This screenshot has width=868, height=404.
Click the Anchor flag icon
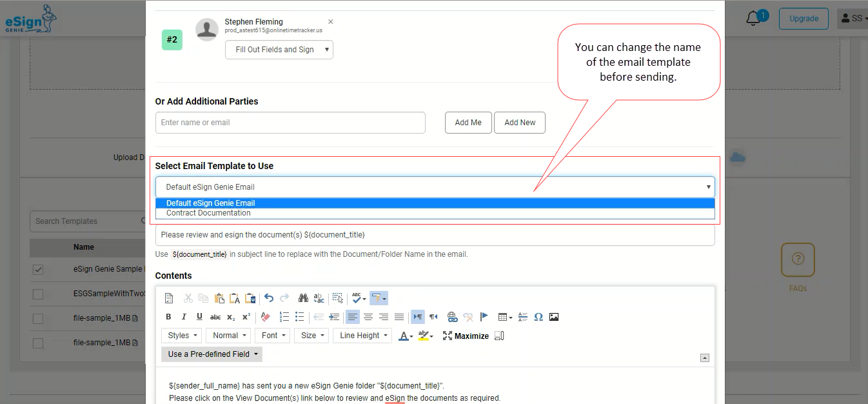click(x=484, y=317)
